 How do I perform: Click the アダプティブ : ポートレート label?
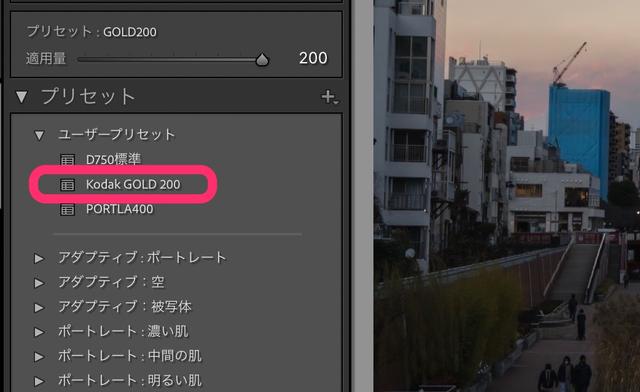coord(142,258)
